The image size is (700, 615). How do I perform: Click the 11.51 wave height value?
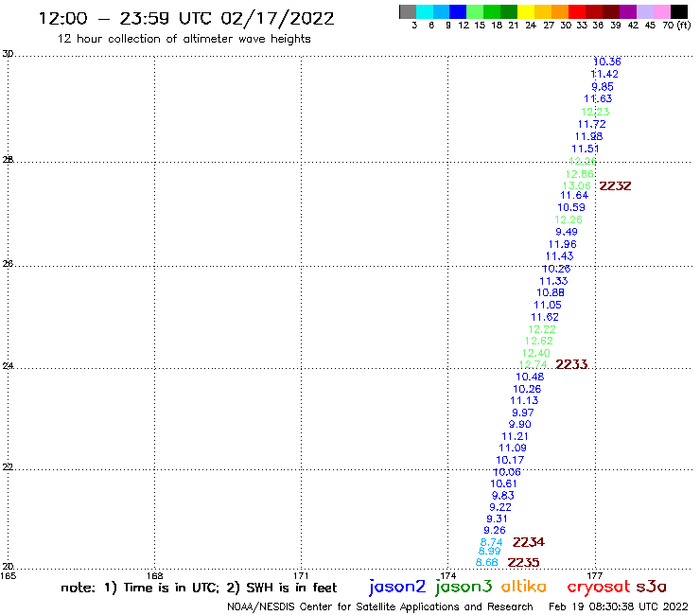pos(586,149)
